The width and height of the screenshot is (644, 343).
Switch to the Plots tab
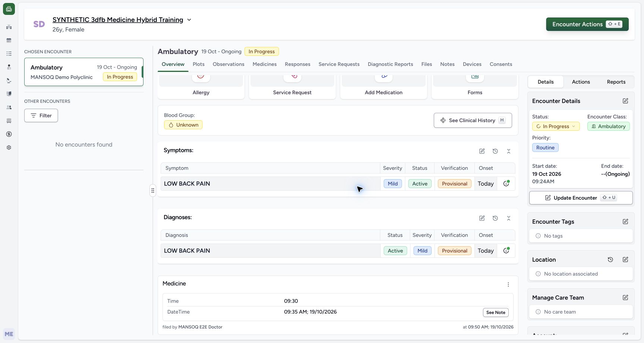[199, 64]
